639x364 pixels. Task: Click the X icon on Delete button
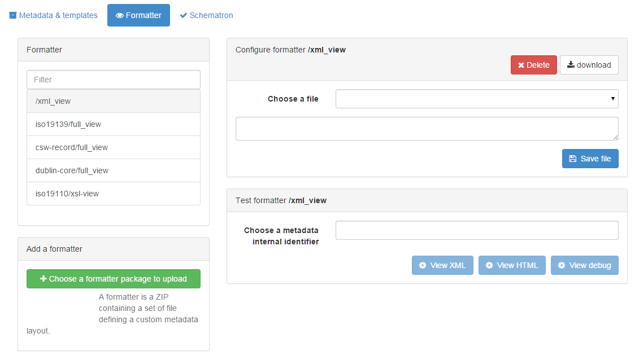tap(521, 65)
